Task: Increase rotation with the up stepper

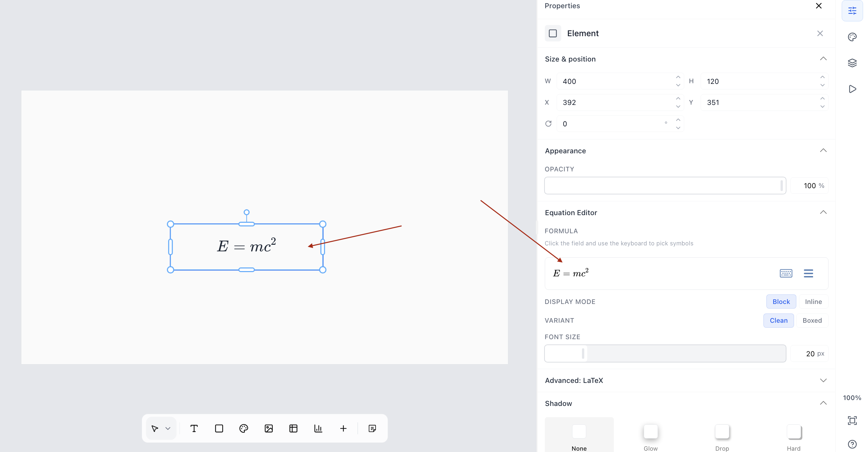Action: click(x=678, y=120)
